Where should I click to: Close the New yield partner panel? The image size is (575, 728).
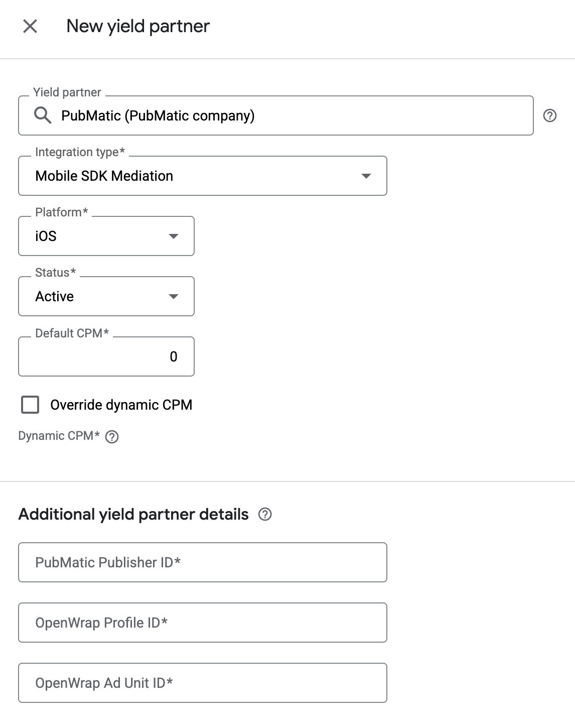click(x=30, y=26)
